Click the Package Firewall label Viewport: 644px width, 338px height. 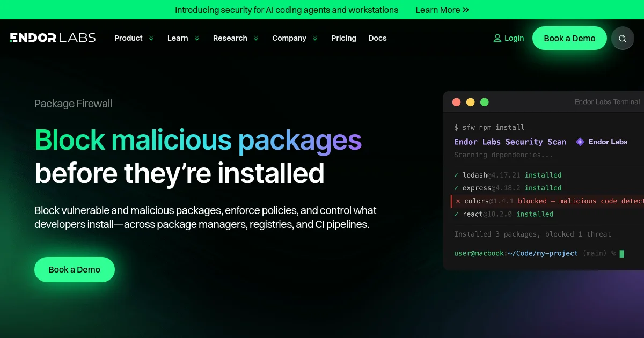(x=74, y=104)
